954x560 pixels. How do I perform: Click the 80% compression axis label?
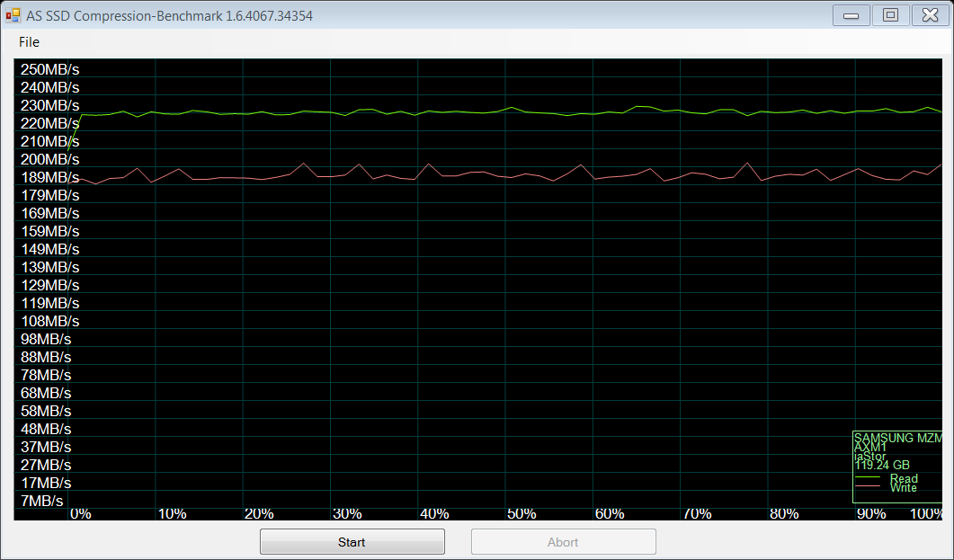pyautogui.click(x=784, y=514)
